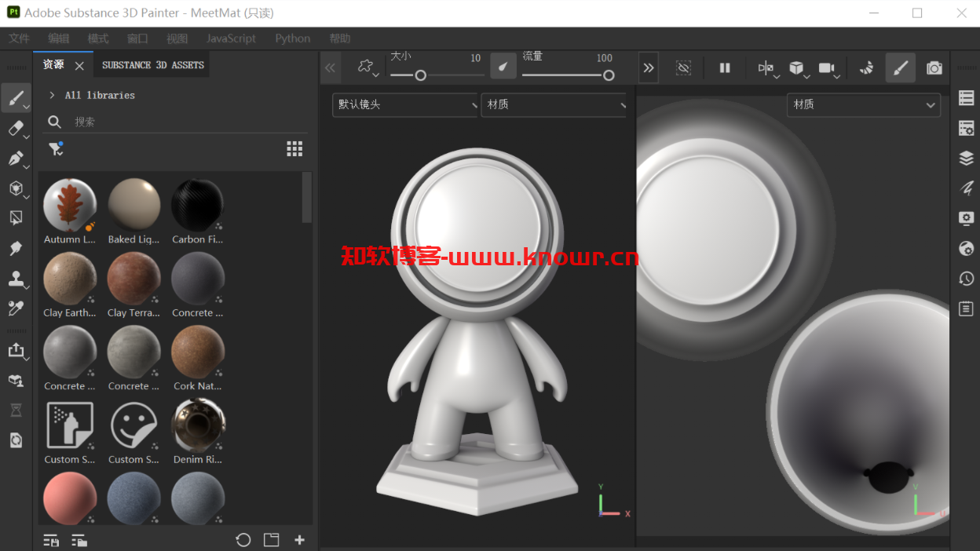The image size is (980, 551).
Task: Open the export/share icon in left toolbar
Action: 16,350
